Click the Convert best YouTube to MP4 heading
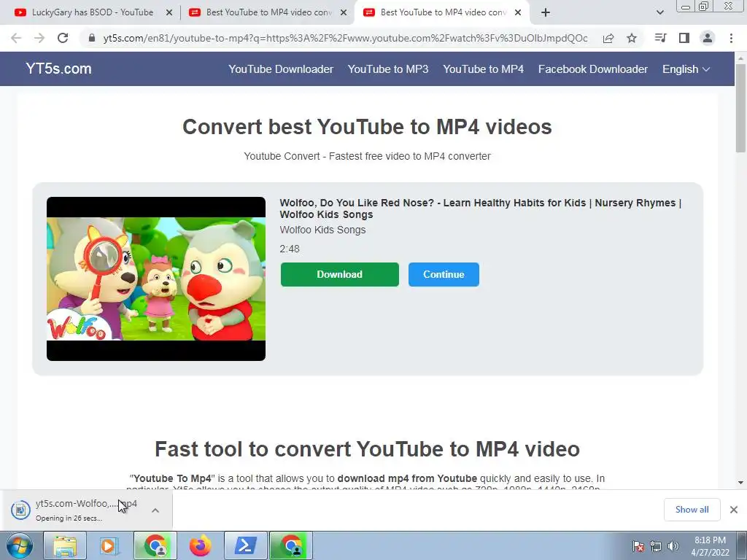Image resolution: width=747 pixels, height=560 pixels. [367, 127]
